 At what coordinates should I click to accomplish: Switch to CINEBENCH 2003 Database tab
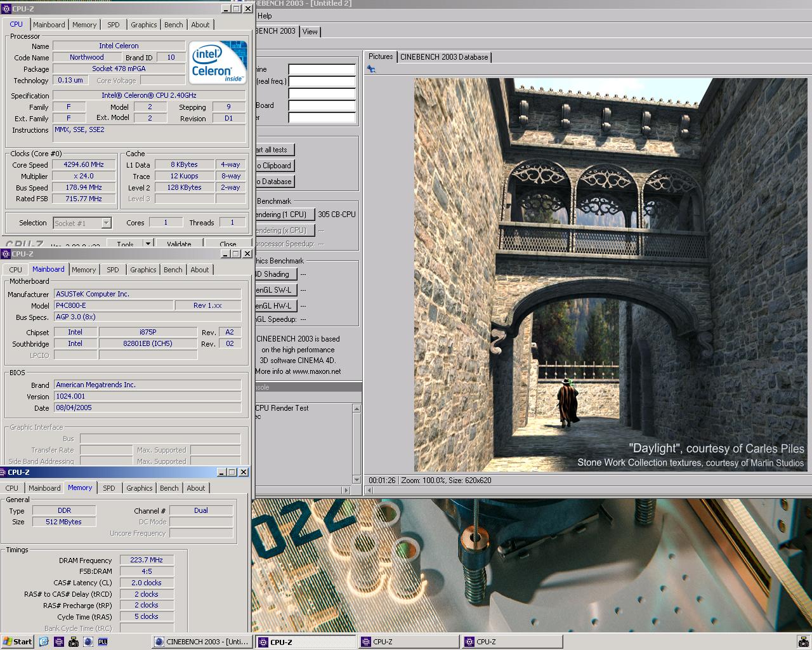tap(444, 57)
